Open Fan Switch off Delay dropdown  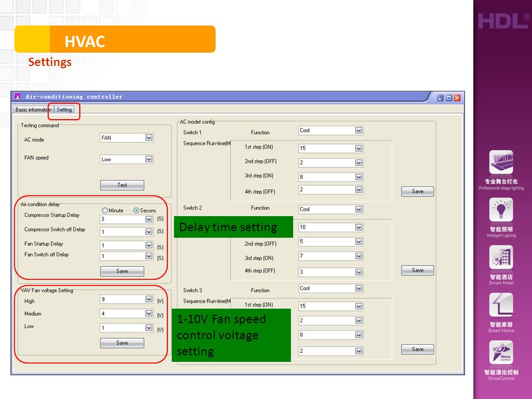149,256
